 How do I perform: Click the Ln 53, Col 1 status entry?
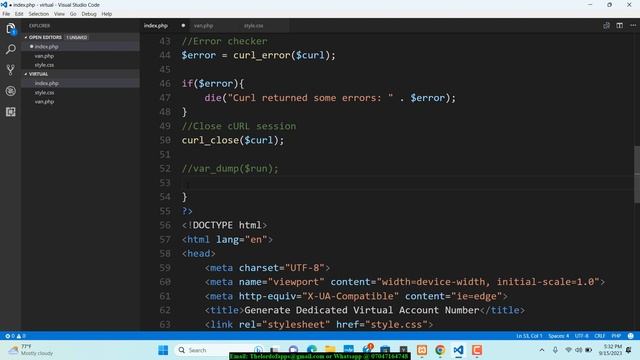tap(529, 336)
